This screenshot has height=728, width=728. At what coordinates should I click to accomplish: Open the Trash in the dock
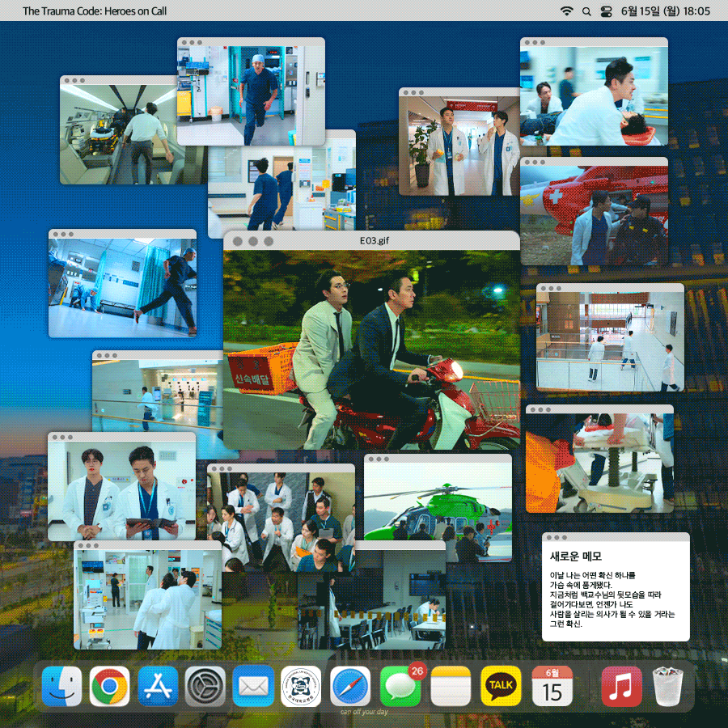(668, 687)
